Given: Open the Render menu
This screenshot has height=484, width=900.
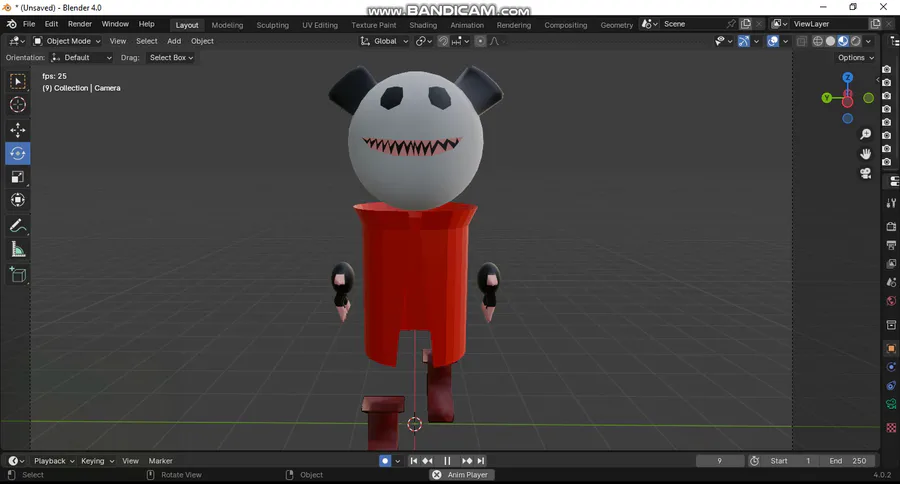Looking at the screenshot, I should coord(80,24).
